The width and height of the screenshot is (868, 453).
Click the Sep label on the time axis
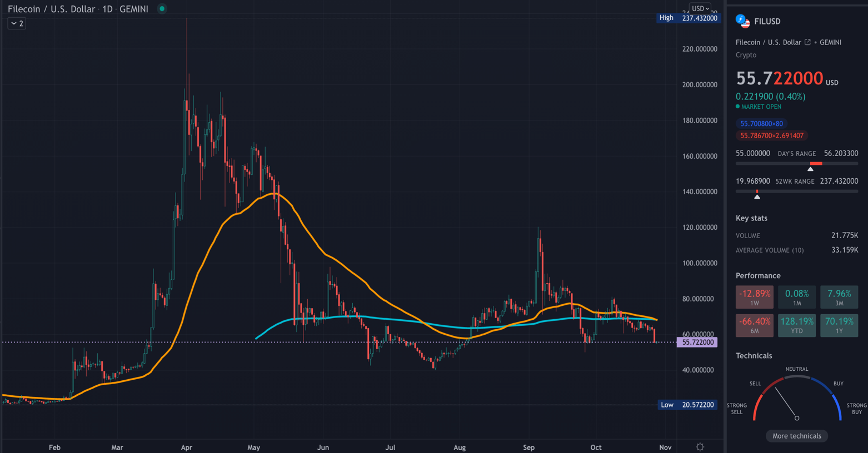point(528,447)
